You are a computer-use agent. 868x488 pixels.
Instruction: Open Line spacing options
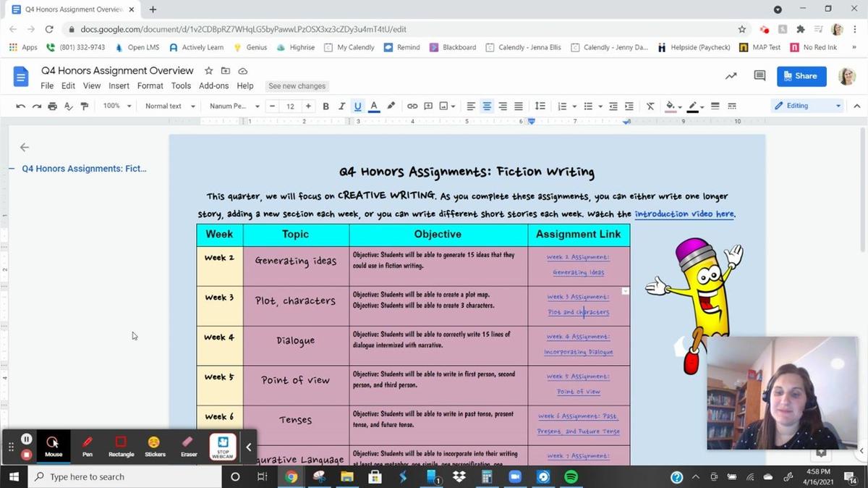point(540,106)
